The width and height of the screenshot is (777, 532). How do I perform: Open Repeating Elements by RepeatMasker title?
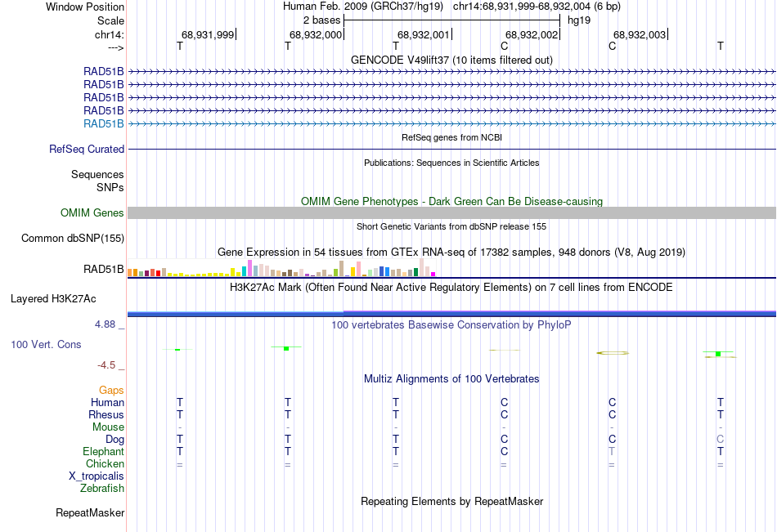[x=451, y=501]
